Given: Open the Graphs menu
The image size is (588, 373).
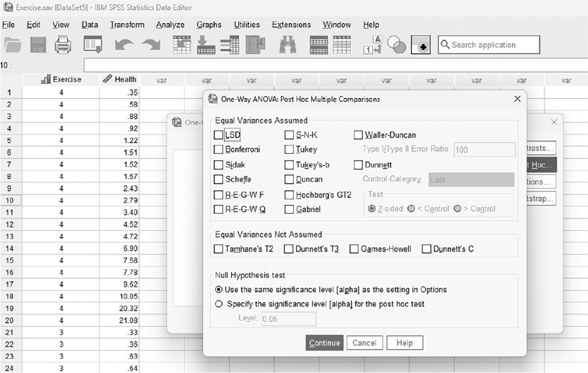Looking at the screenshot, I should (x=209, y=25).
